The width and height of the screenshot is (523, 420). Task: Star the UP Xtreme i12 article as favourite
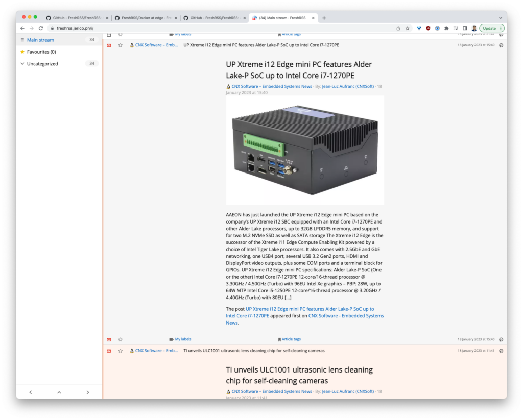pos(121,45)
